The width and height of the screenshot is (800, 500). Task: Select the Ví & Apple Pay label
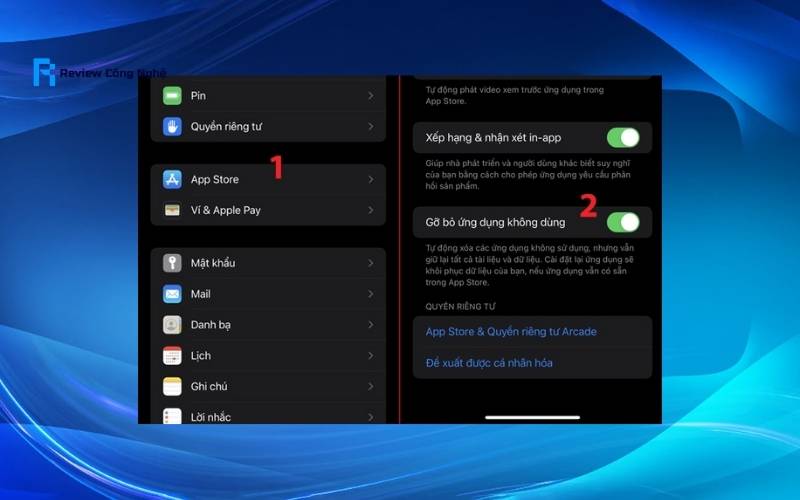click(226, 210)
